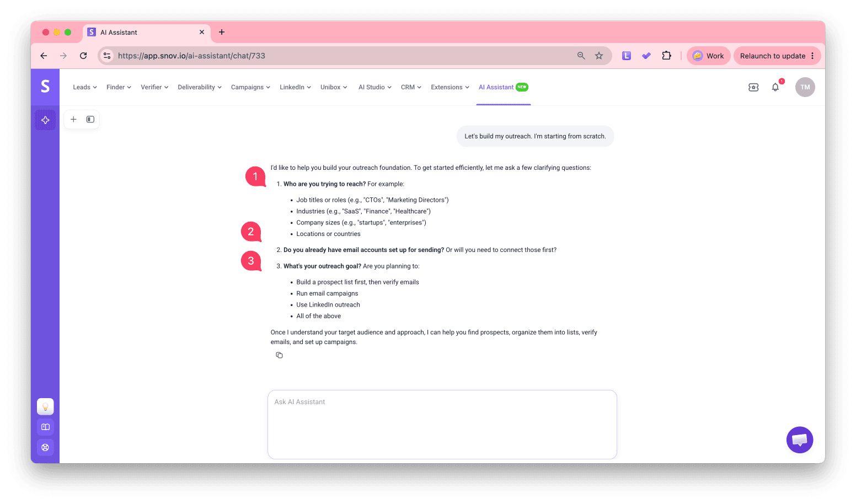Click the lifebuoy support icon in the sidebar
Screen dimensions: 856x504
45,447
